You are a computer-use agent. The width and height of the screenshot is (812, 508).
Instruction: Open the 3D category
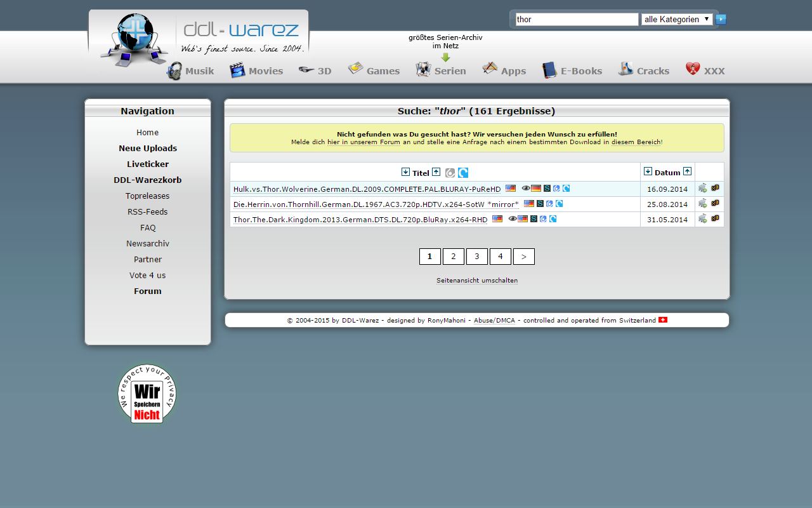[x=315, y=71]
